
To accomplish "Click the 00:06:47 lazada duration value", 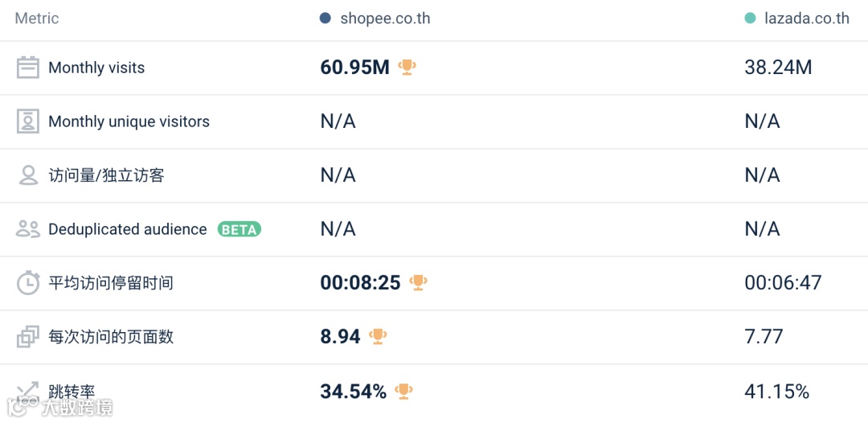I will point(783,283).
